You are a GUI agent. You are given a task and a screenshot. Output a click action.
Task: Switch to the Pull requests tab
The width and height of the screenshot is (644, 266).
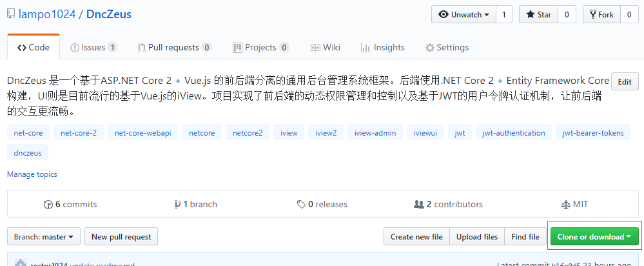[174, 48]
